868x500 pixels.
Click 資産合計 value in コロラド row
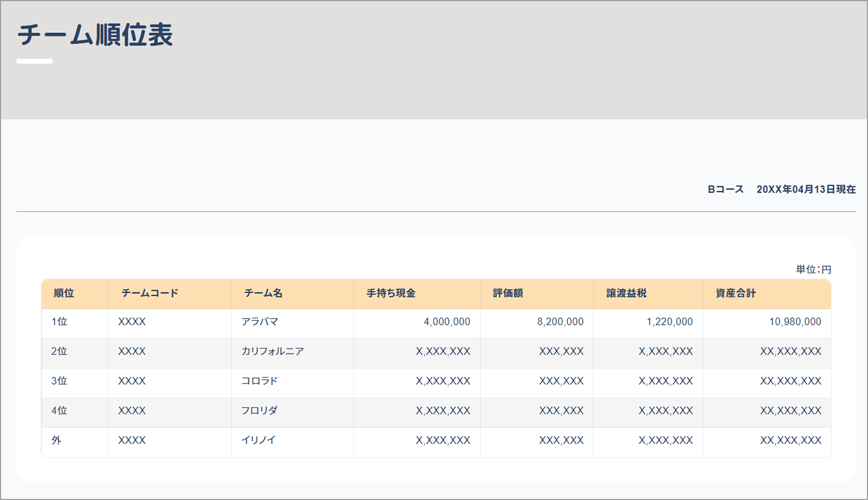(x=791, y=381)
